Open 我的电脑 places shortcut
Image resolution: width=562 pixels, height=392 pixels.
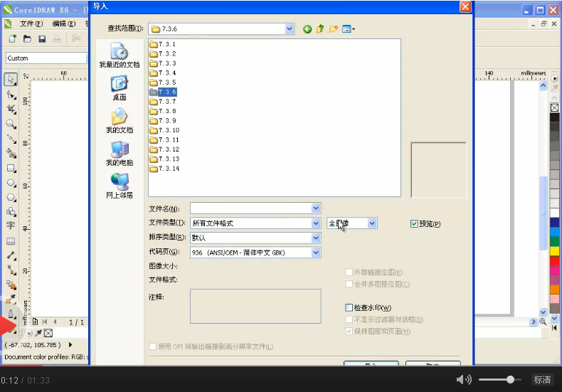coord(120,154)
